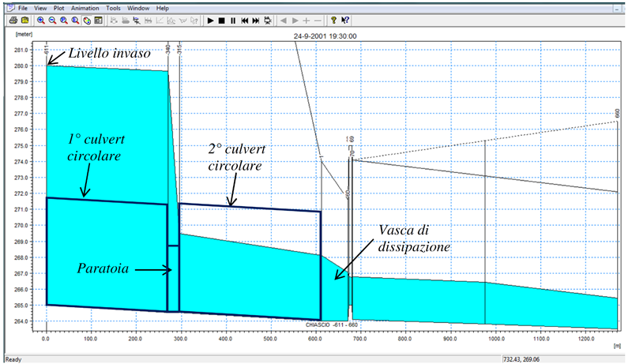Click the magnifier icon right after Zoom Out
Image resolution: width=632 pixels, height=364 pixels.
(x=64, y=20)
